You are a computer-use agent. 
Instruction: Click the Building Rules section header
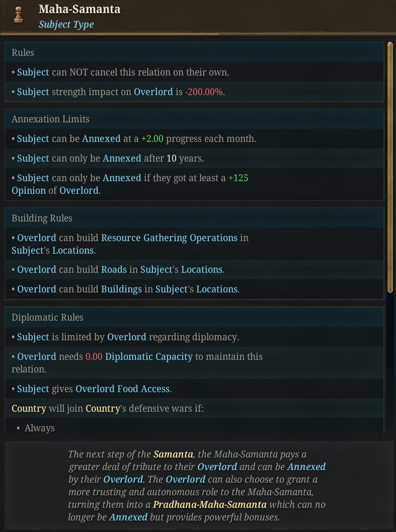(194, 218)
